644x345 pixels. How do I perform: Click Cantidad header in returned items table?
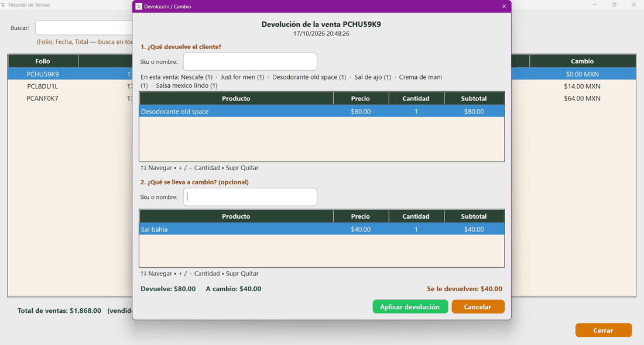point(416,98)
